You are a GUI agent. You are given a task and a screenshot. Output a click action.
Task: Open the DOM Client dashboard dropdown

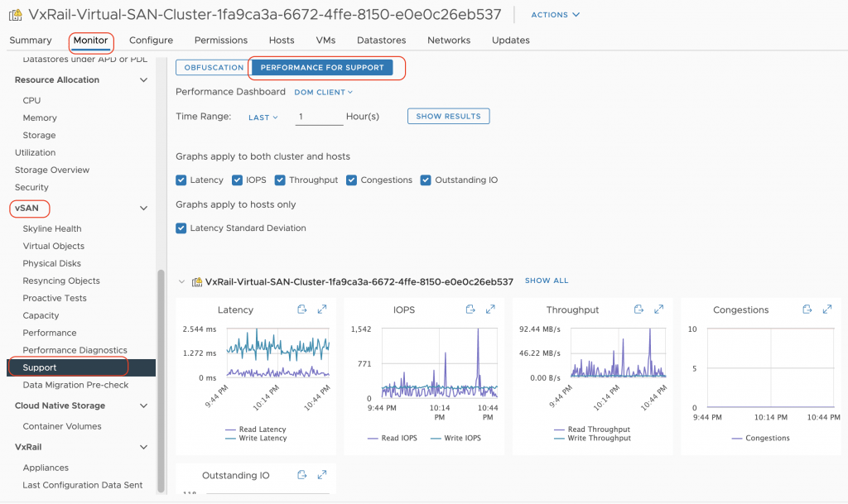[x=324, y=93]
